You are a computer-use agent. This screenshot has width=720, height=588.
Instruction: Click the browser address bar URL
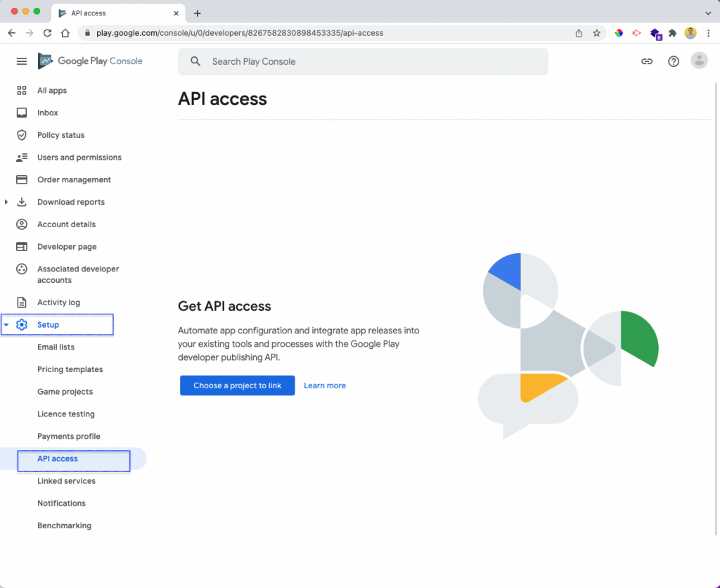click(x=240, y=33)
